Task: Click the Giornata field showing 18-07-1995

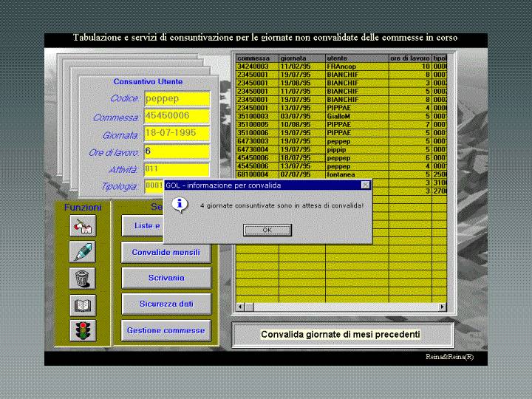Action: (x=177, y=134)
